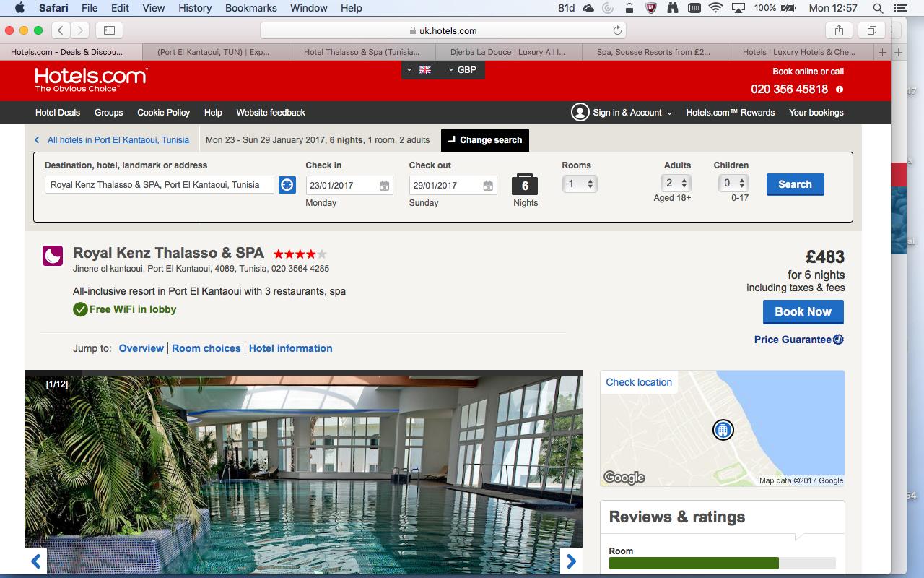924x578 pixels.
Task: Open the GBP currency dropdown
Action: pyautogui.click(x=463, y=70)
